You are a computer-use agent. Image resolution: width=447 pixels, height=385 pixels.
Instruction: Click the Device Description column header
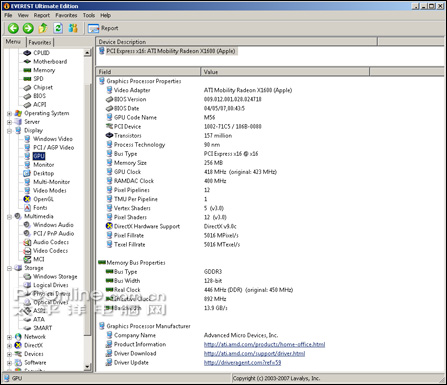(237, 42)
